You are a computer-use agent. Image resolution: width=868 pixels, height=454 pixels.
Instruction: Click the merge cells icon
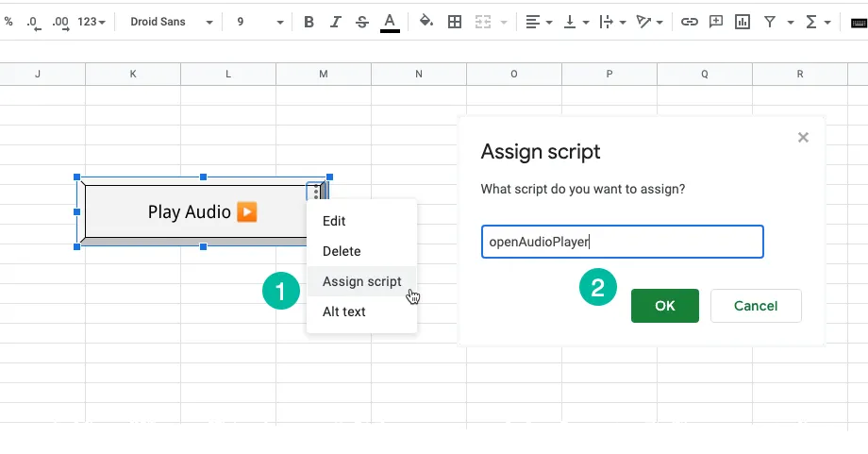[483, 22]
